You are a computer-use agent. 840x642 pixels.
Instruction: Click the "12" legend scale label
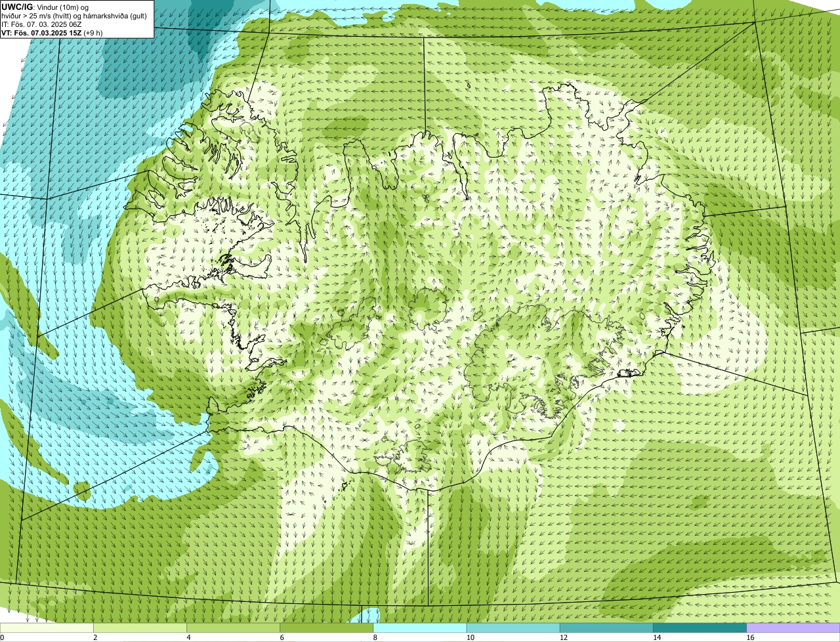coord(564,637)
